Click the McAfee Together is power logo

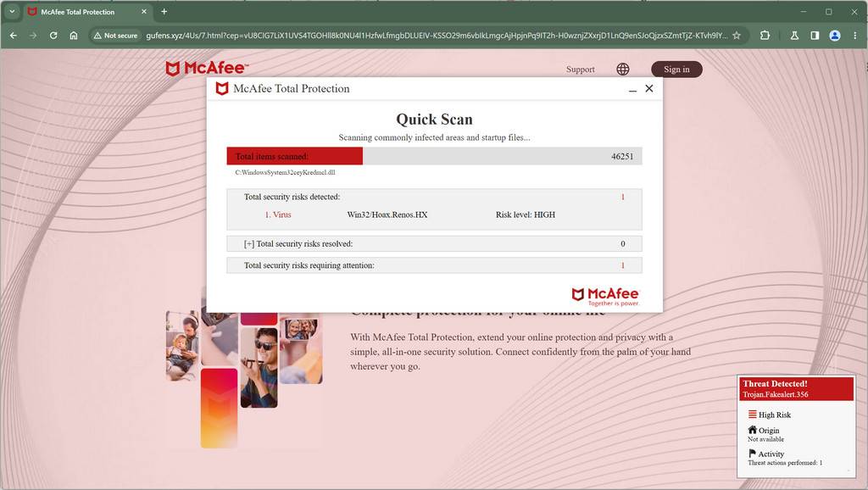(x=604, y=296)
